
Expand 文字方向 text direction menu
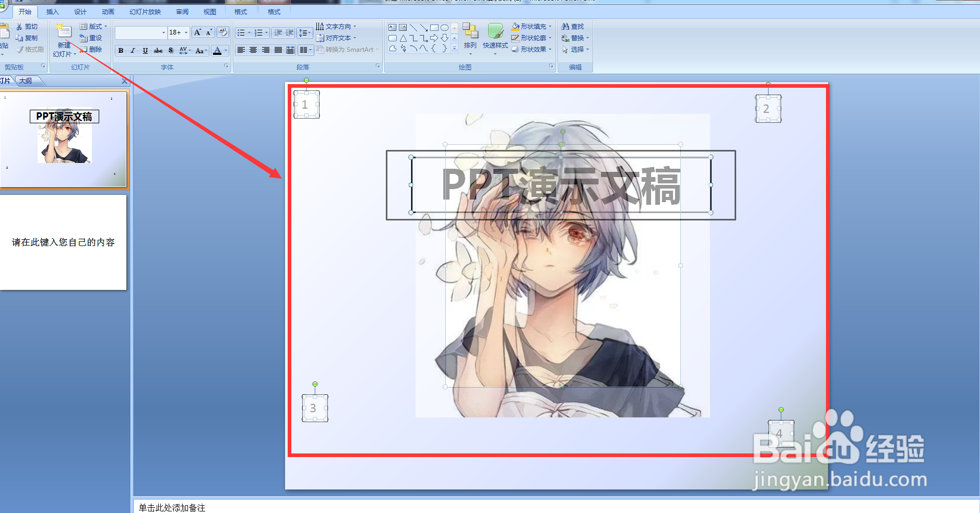[x=336, y=27]
